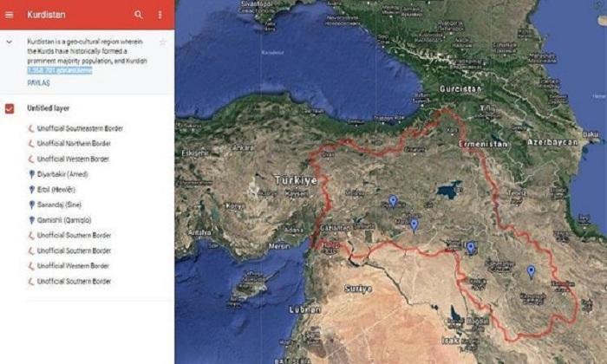Click the Türkiye label on the map
Image resolution: width=607 pixels, height=364 pixels.
tap(296, 179)
